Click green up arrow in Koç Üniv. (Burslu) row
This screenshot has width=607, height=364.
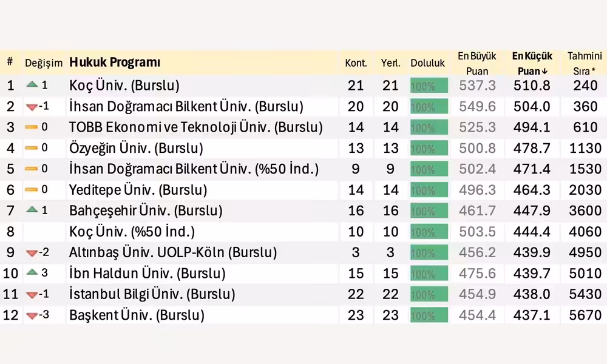point(32,85)
